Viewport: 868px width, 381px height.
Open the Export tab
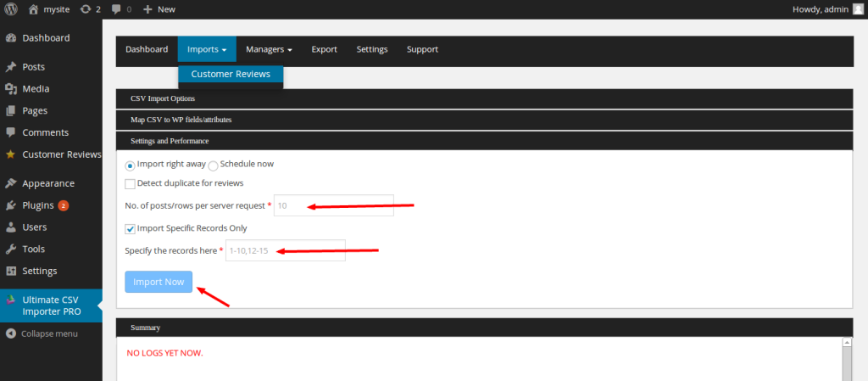tap(325, 49)
